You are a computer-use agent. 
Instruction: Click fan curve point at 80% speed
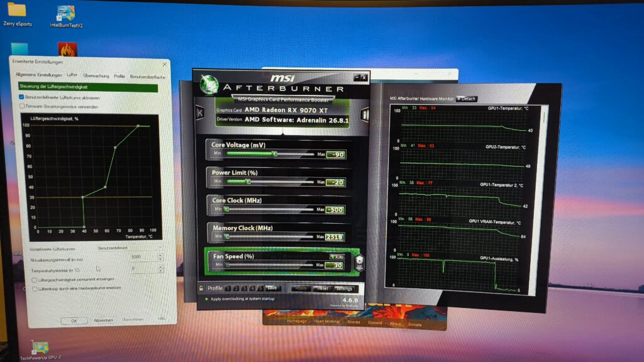[116, 147]
